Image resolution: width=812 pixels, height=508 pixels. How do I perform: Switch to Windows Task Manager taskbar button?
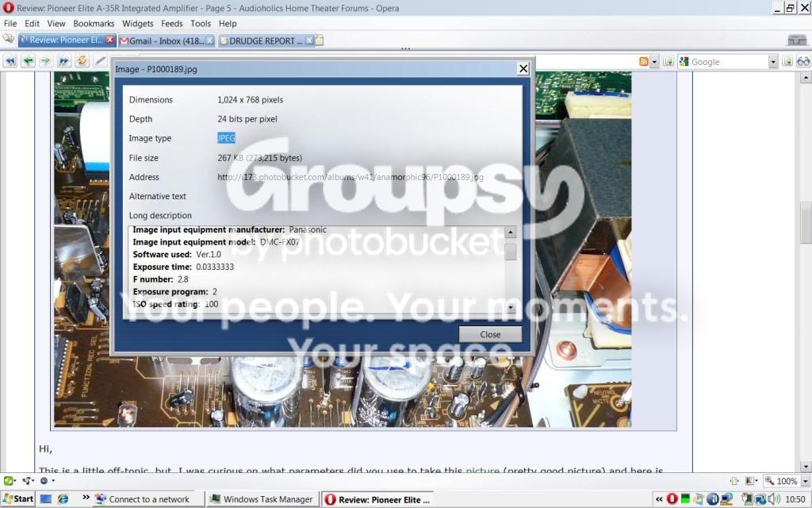coord(262,499)
